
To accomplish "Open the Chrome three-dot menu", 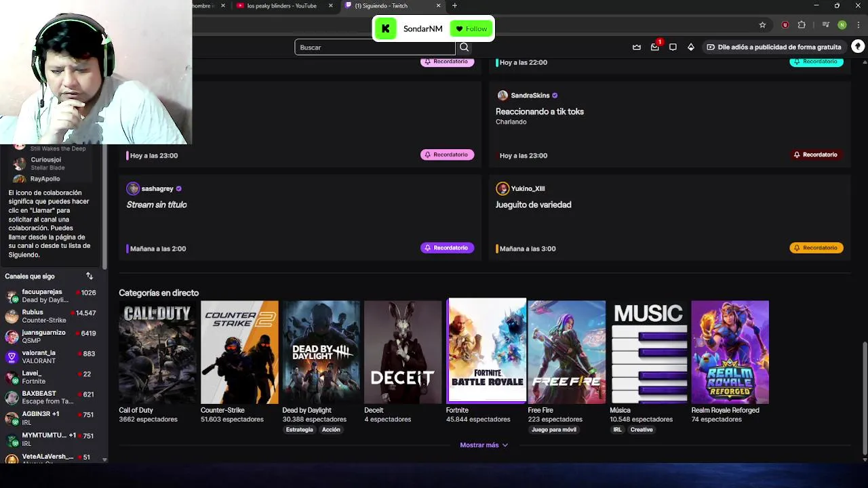I will [859, 25].
